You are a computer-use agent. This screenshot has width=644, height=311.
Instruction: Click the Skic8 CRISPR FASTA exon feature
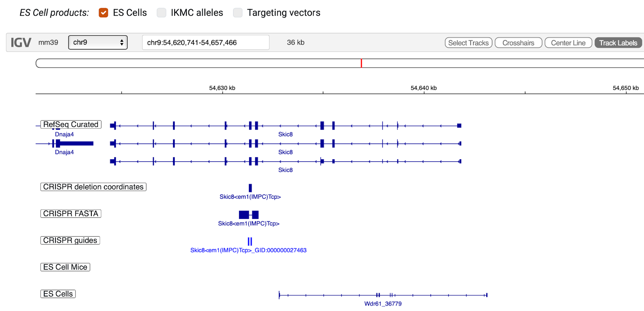pyautogui.click(x=243, y=214)
